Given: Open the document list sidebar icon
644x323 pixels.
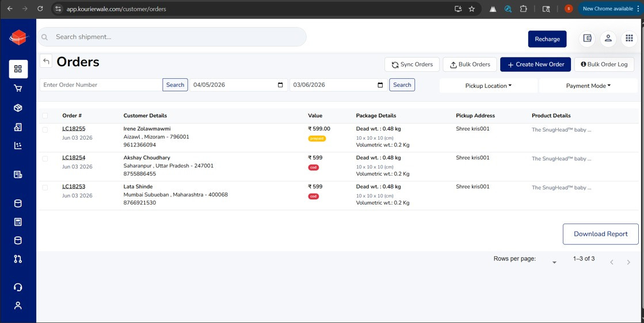Looking at the screenshot, I should point(18,175).
